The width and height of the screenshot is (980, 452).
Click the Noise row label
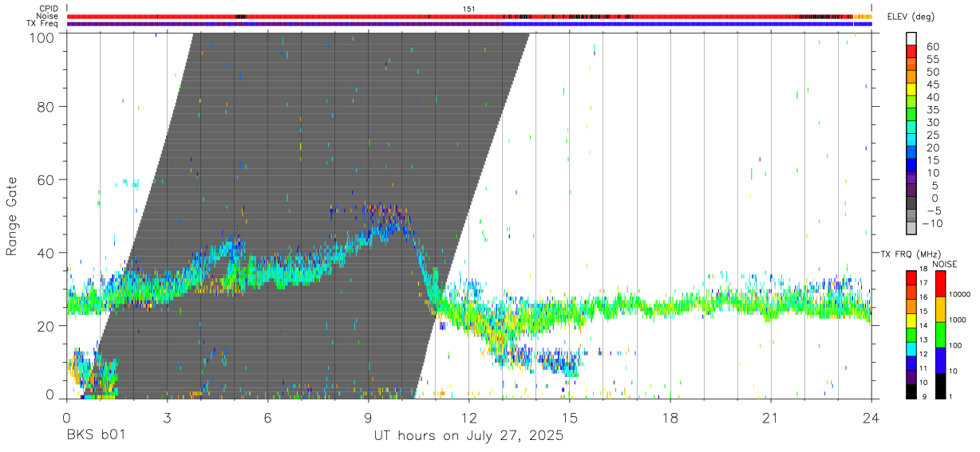47,16
